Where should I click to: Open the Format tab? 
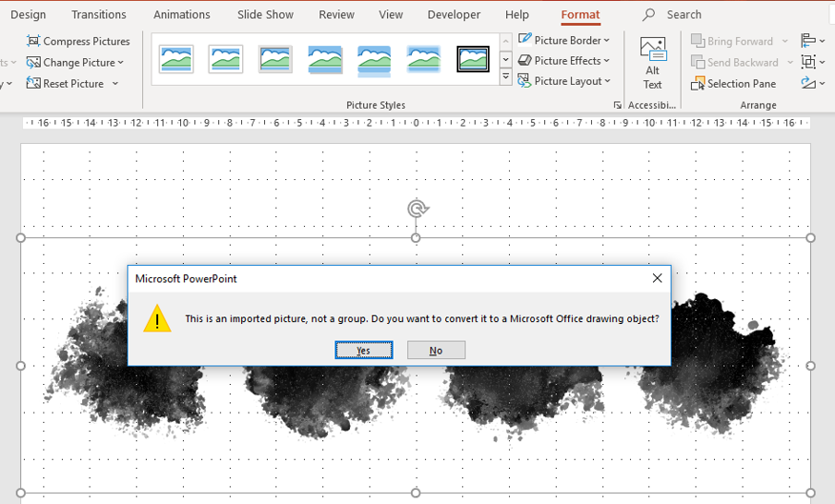pos(580,15)
